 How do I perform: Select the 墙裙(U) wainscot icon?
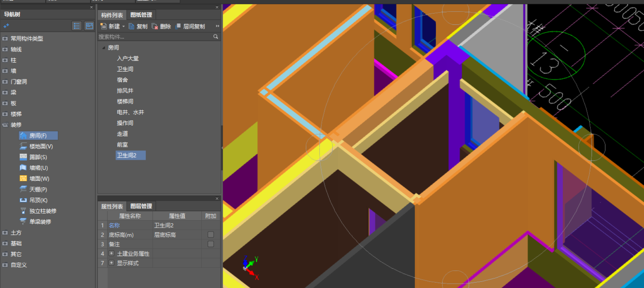pyautogui.click(x=23, y=168)
